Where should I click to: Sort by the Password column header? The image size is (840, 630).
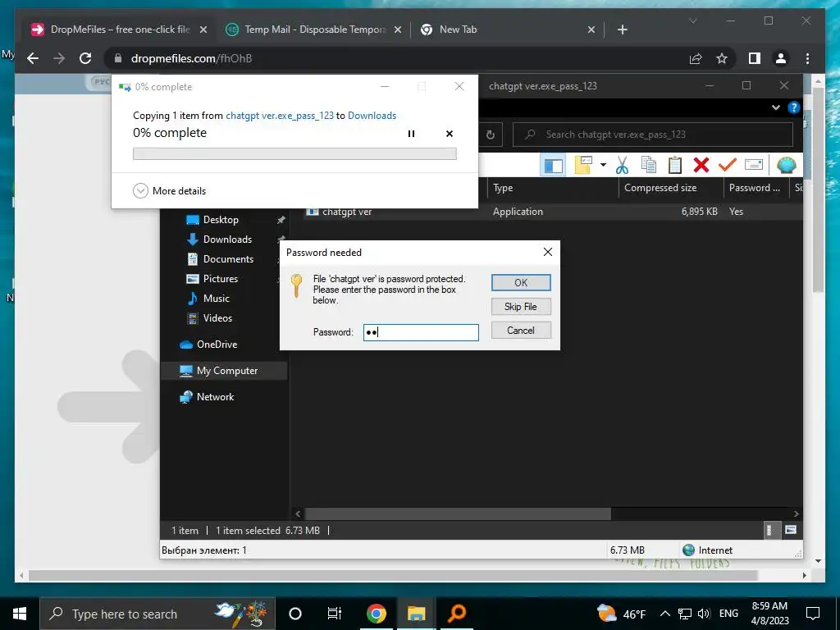click(756, 188)
